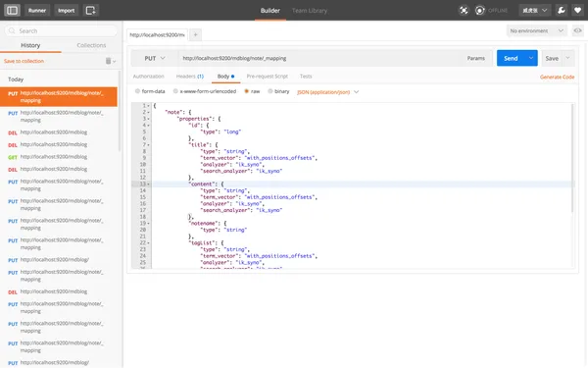This screenshot has width=588, height=368.
Task: Click the sync status OFFLINE icon
Action: (x=480, y=10)
